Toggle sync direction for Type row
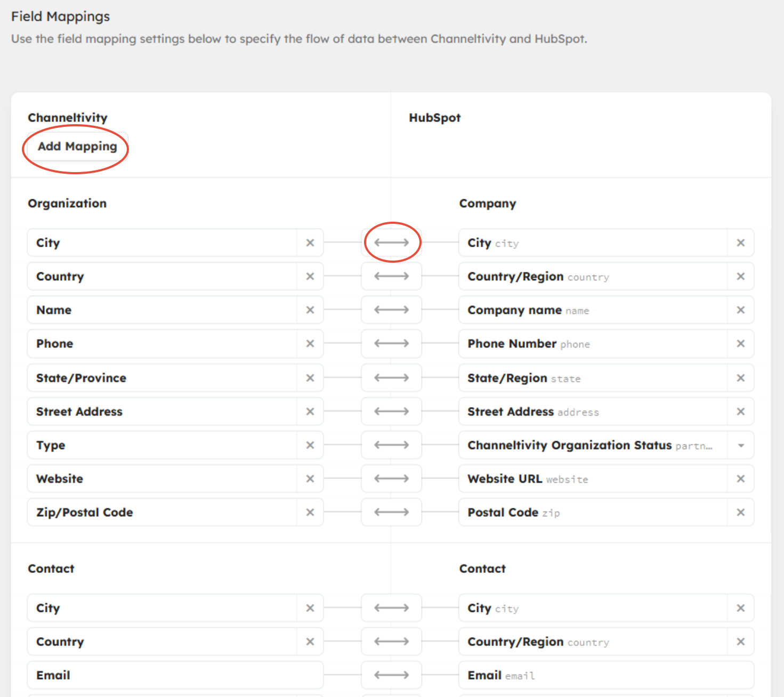 coord(391,445)
